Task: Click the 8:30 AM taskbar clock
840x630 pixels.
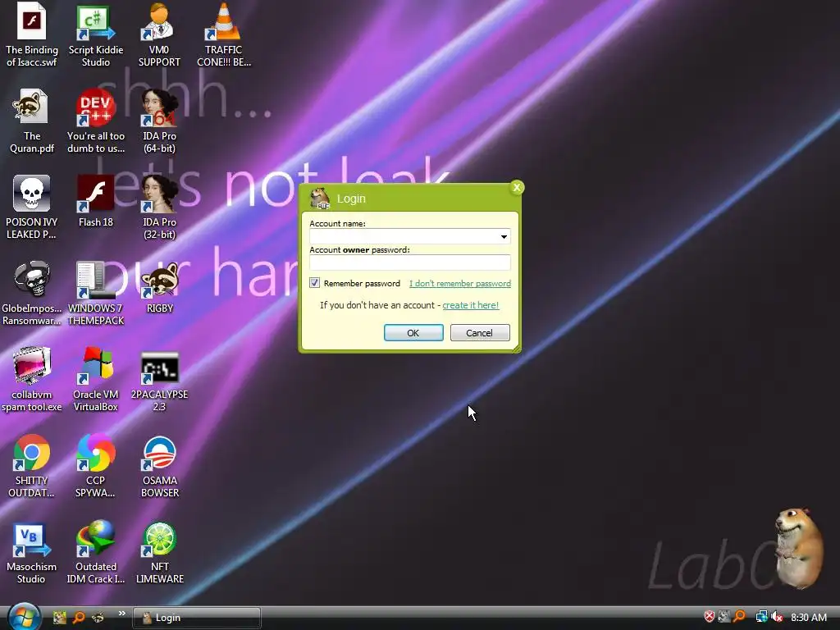Action: (x=808, y=618)
